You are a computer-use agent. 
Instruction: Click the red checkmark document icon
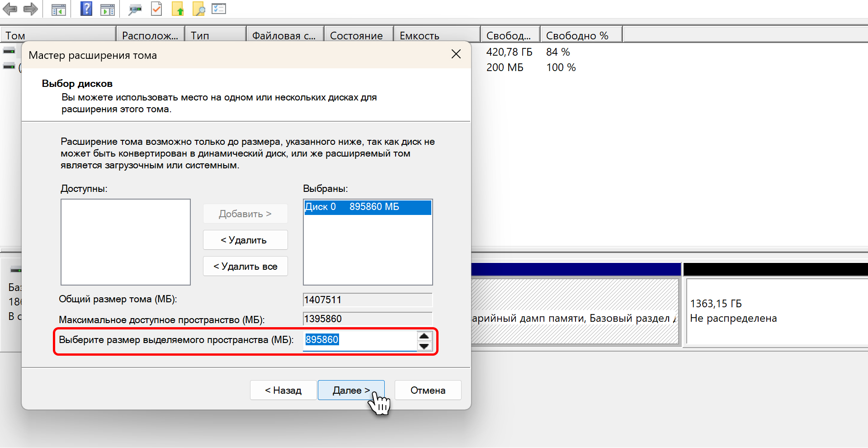pyautogui.click(x=156, y=9)
